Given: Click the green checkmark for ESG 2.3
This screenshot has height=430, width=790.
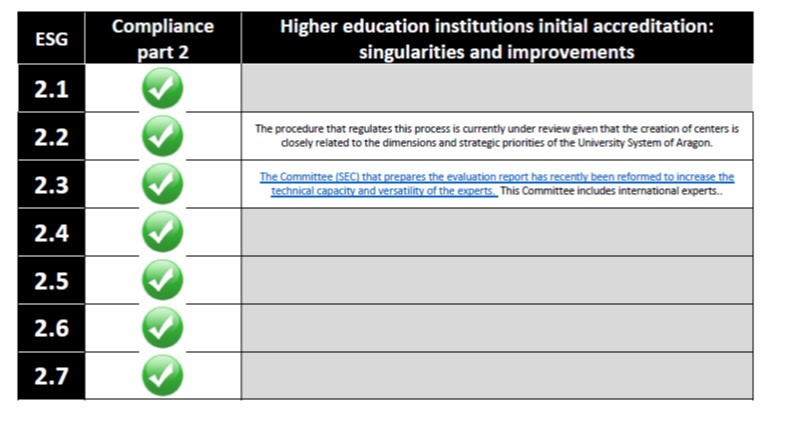Looking at the screenshot, I should (x=162, y=184).
